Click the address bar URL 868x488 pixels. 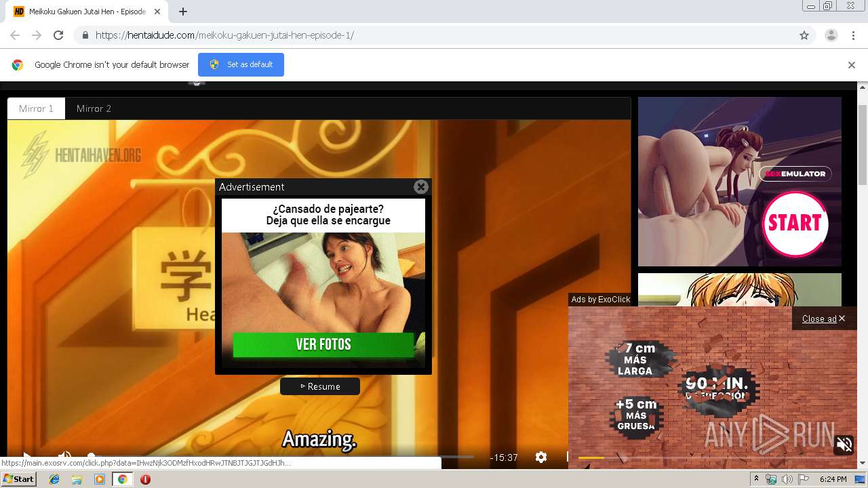[224, 35]
